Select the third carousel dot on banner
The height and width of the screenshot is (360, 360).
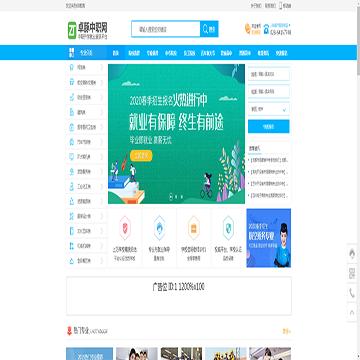point(182,197)
